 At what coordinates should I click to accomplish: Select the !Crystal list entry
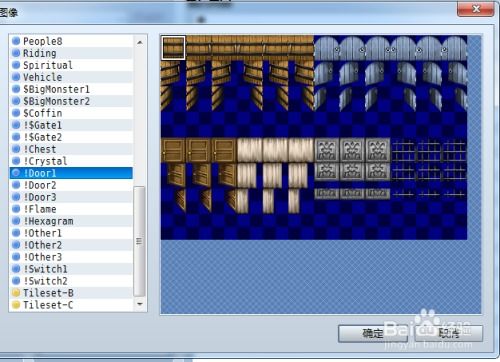click(x=71, y=161)
